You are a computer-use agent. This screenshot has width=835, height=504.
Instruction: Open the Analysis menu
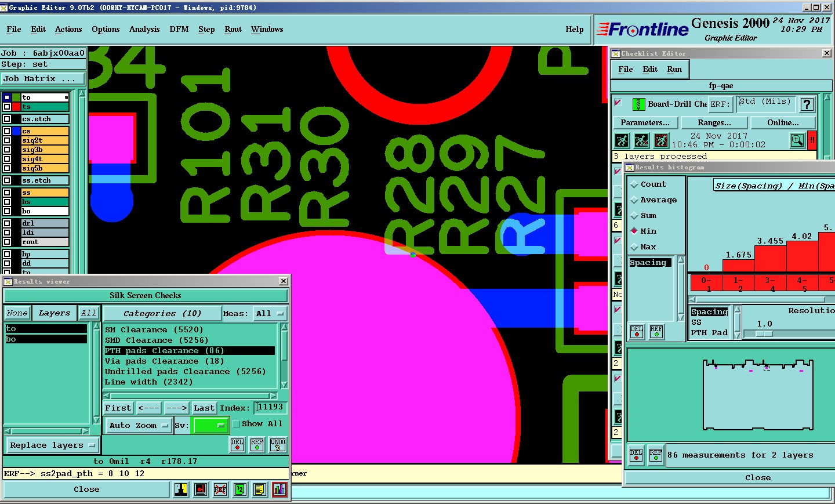coord(144,30)
